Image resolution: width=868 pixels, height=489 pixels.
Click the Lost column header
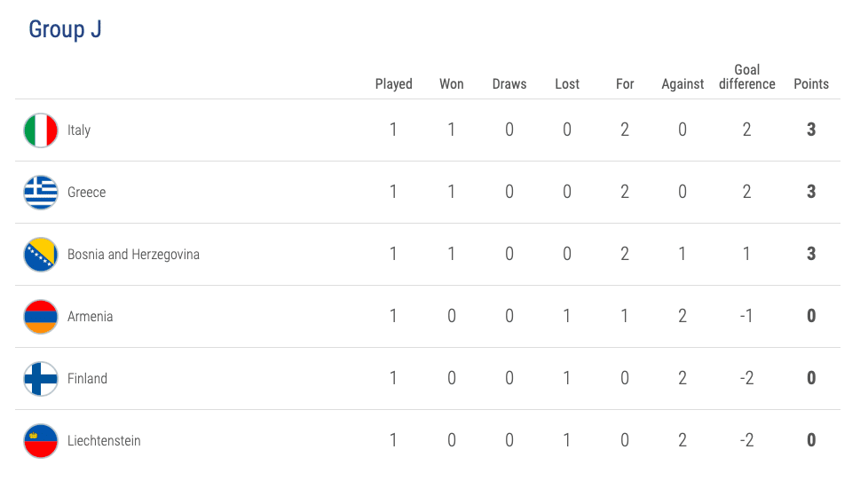point(567,84)
